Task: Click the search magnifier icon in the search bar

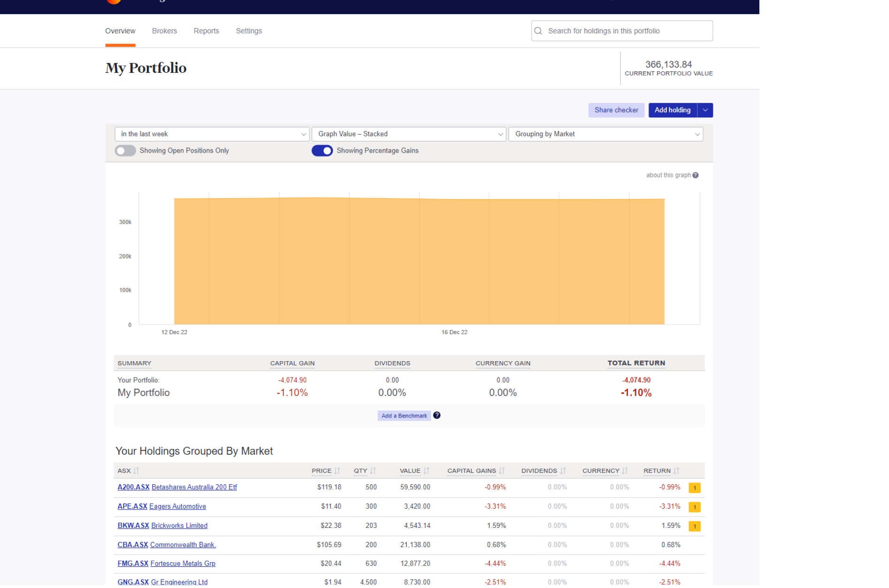Action: tap(539, 31)
